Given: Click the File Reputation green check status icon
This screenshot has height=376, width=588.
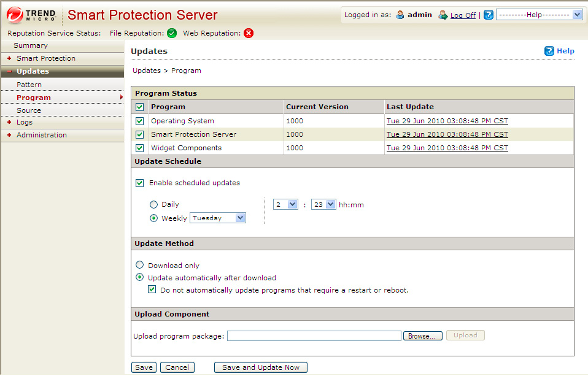Looking at the screenshot, I should [172, 33].
